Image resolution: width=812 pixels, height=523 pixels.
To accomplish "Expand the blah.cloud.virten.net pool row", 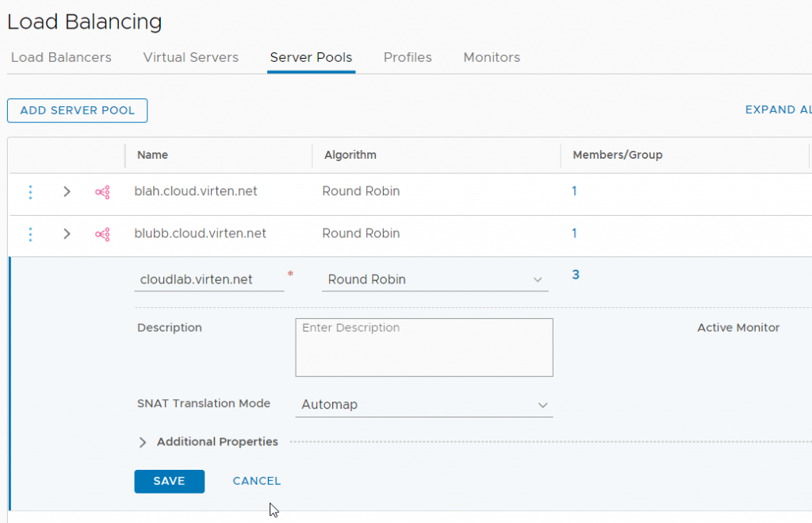I will pyautogui.click(x=67, y=191).
